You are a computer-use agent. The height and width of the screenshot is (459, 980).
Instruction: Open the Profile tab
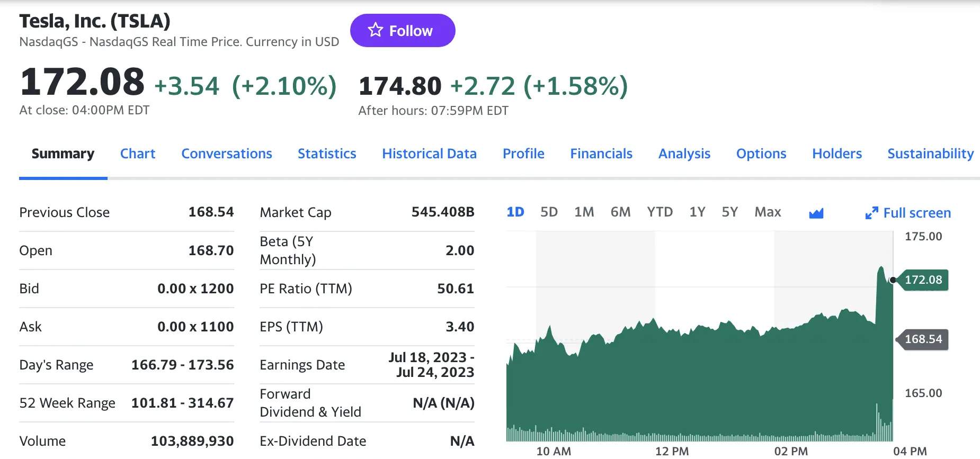523,154
